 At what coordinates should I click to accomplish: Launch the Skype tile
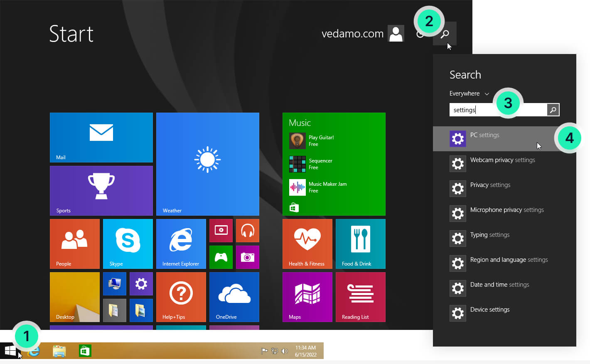[x=128, y=244]
